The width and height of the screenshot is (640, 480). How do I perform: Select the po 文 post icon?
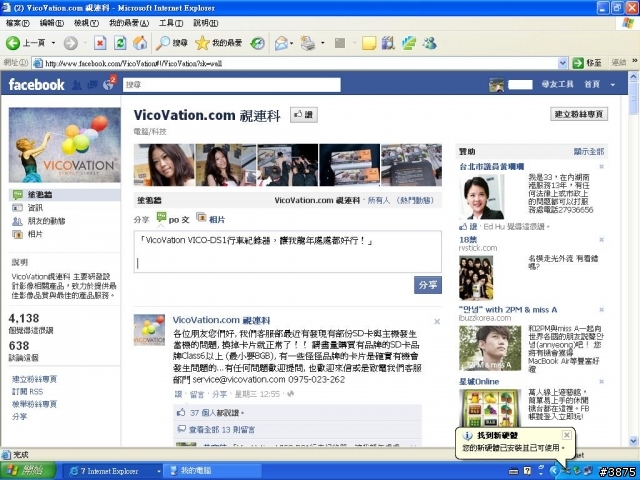point(162,218)
